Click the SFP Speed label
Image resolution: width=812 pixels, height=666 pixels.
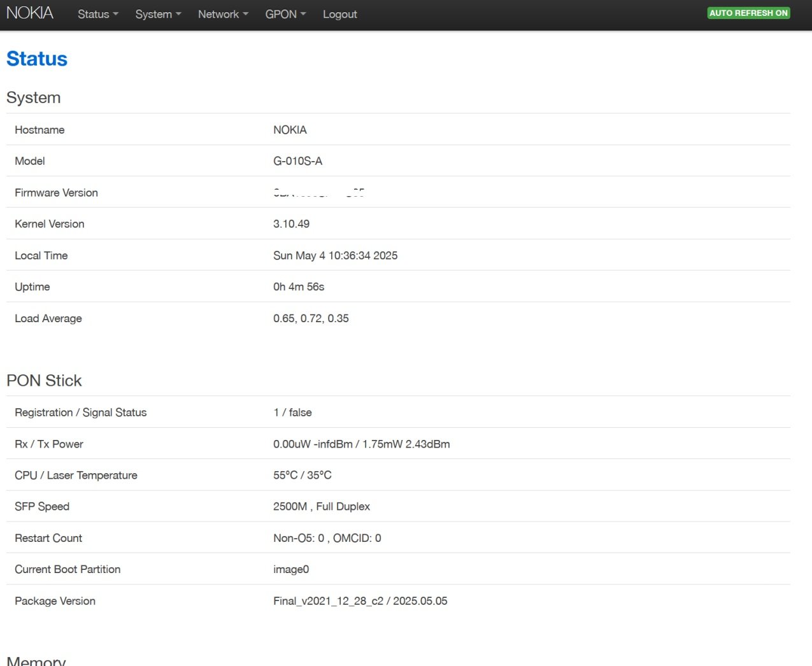point(42,506)
